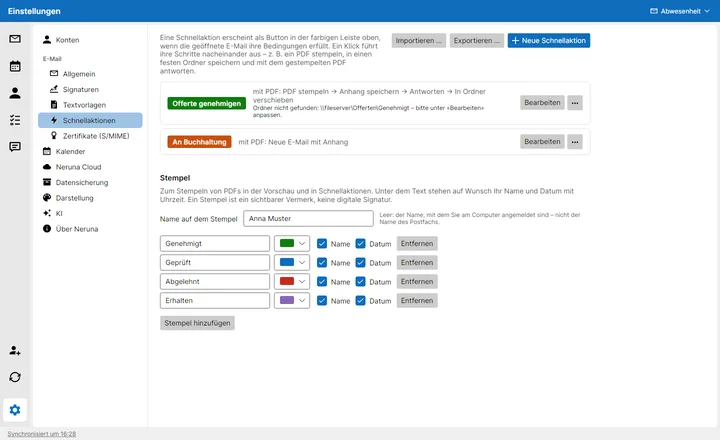Click the blue swatch of Geprüft stamp
Image resolution: width=720 pixels, height=440 pixels.
287,262
